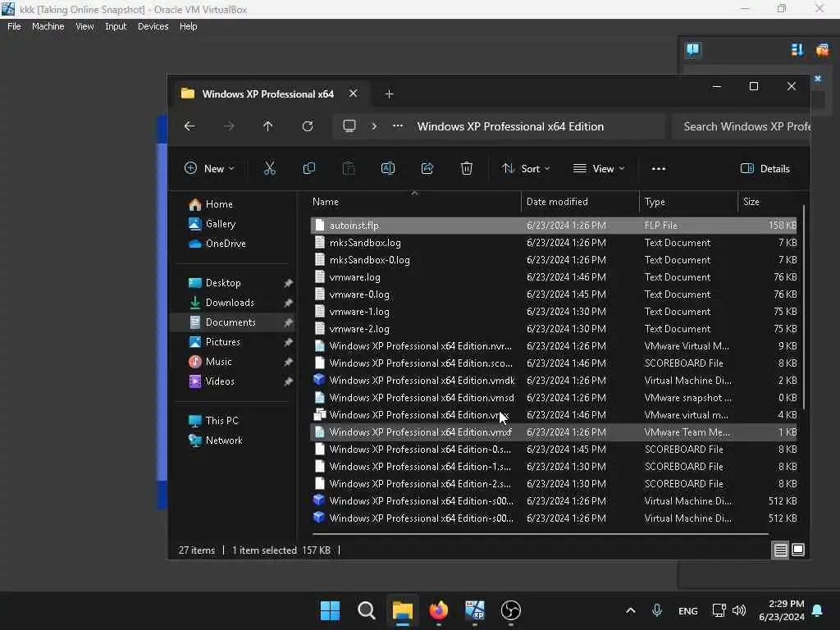Image resolution: width=840 pixels, height=630 pixels.
Task: Open the Windows Start button
Action: pos(330,610)
